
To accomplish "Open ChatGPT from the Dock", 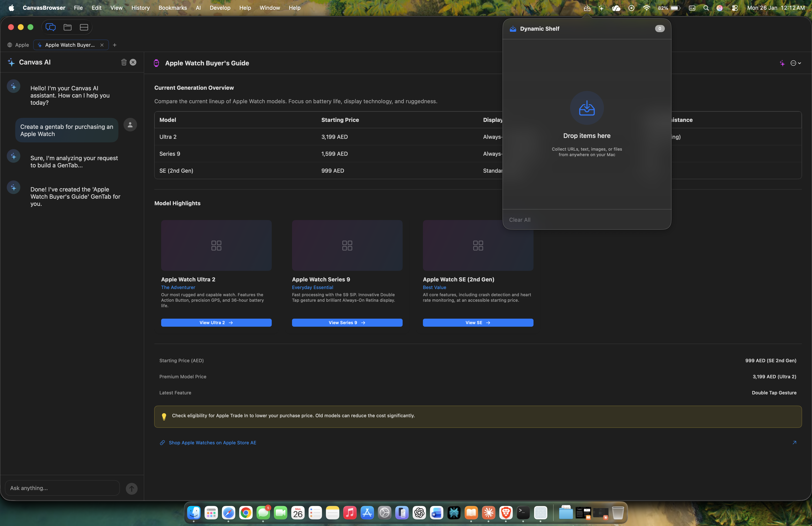I will (x=419, y=513).
